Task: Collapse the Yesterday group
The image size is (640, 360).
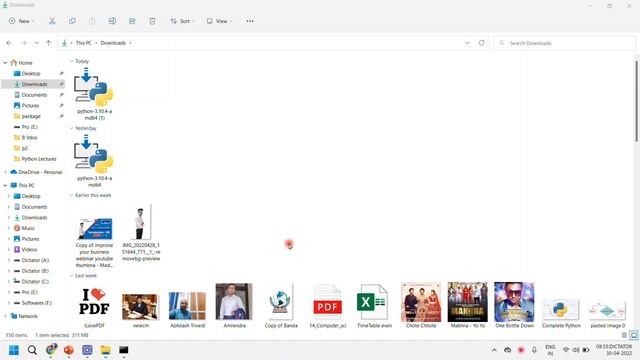Action: [x=71, y=128]
